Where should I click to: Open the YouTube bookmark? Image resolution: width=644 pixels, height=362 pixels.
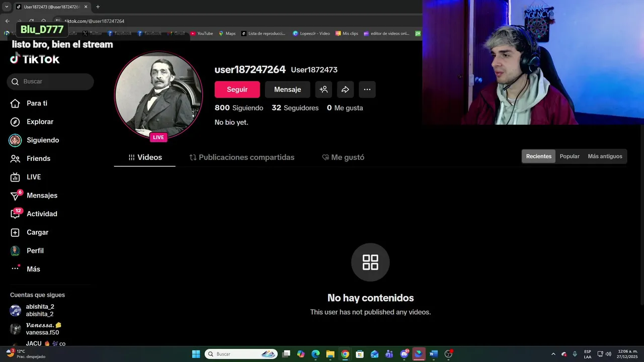click(201, 34)
